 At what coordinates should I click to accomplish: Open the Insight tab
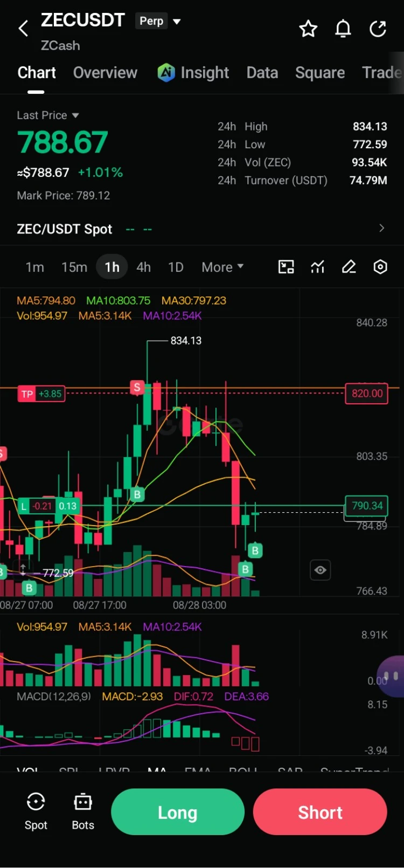tap(205, 72)
